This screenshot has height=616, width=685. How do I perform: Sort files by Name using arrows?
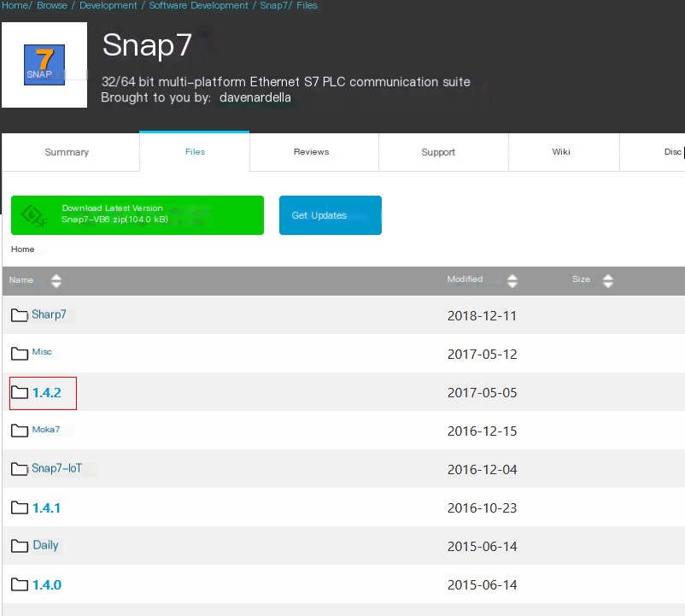[56, 280]
